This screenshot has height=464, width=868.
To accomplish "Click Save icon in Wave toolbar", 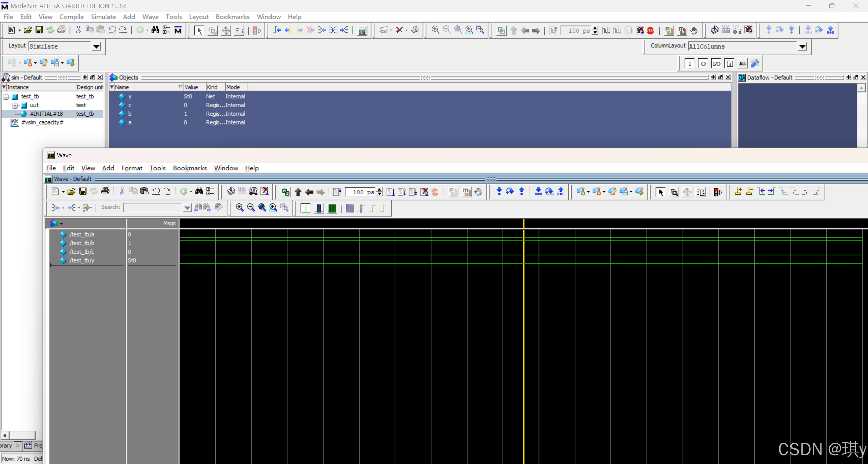I will click(x=83, y=192).
